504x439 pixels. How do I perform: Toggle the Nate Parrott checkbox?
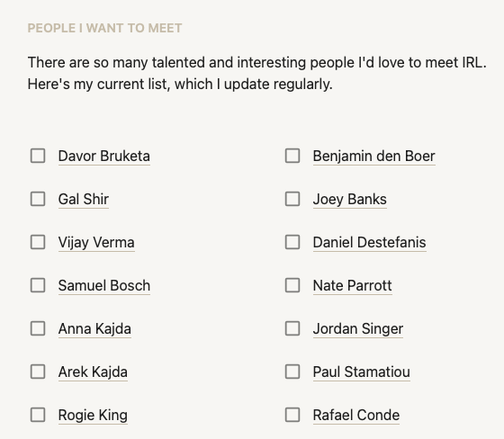point(292,285)
